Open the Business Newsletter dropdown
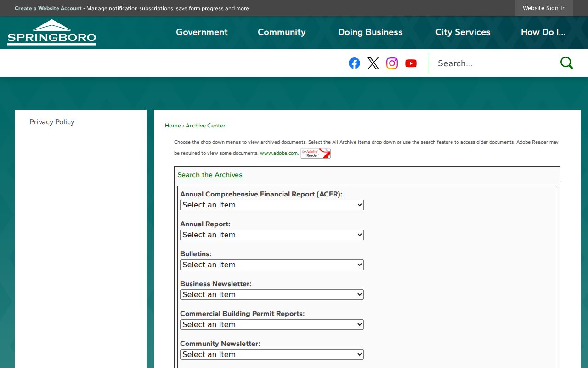The height and width of the screenshot is (368, 588). [x=272, y=294]
